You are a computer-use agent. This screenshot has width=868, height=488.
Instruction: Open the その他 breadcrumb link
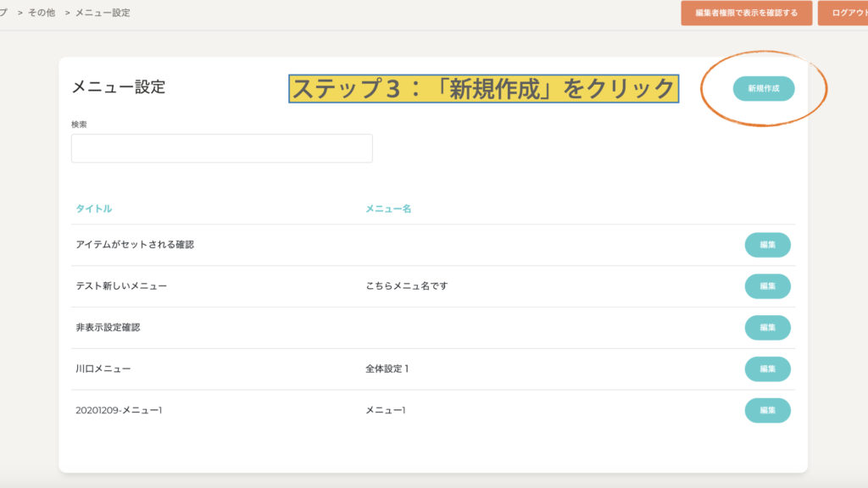tap(42, 13)
